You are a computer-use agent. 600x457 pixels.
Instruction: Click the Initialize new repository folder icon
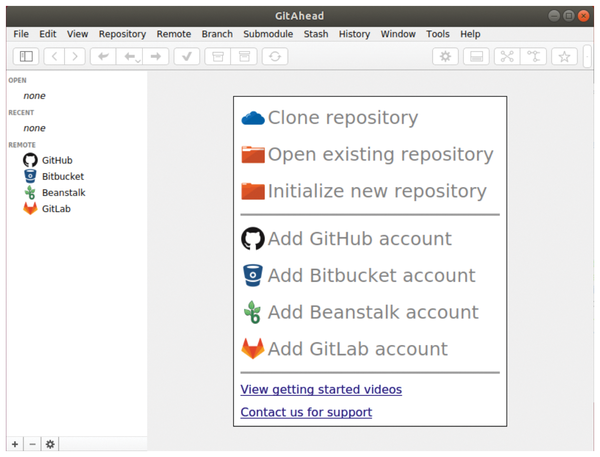pyautogui.click(x=253, y=191)
